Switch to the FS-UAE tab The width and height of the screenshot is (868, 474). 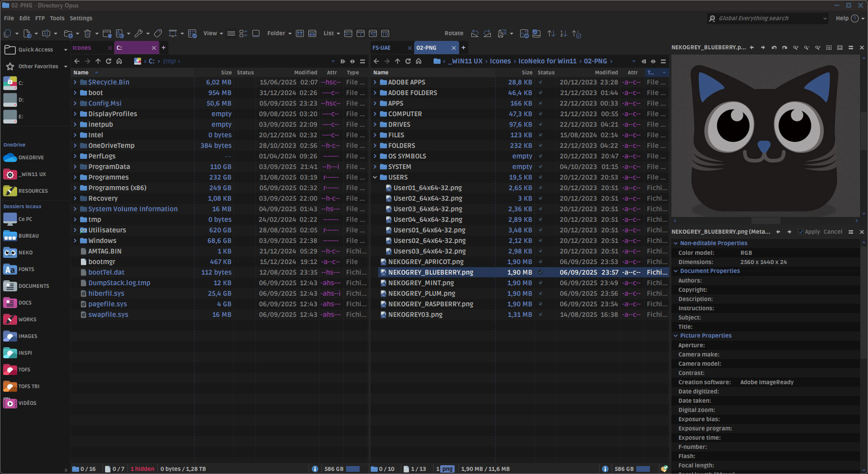coord(382,48)
